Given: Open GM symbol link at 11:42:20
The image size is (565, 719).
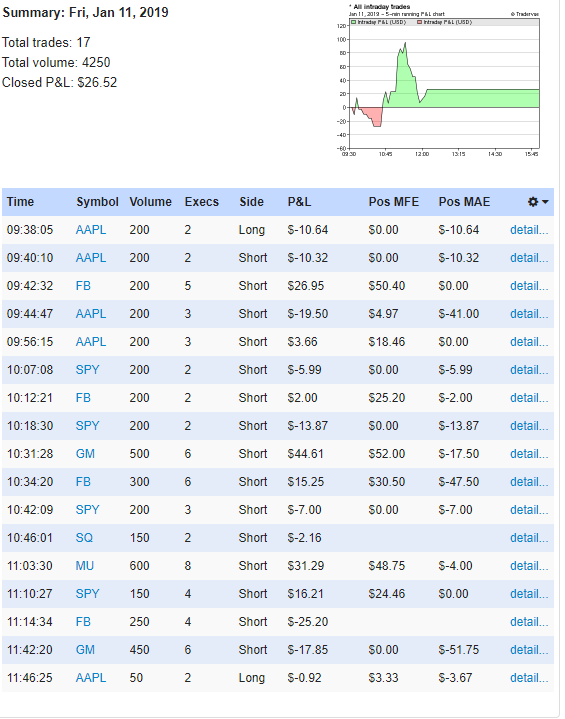Looking at the screenshot, I should point(85,649).
